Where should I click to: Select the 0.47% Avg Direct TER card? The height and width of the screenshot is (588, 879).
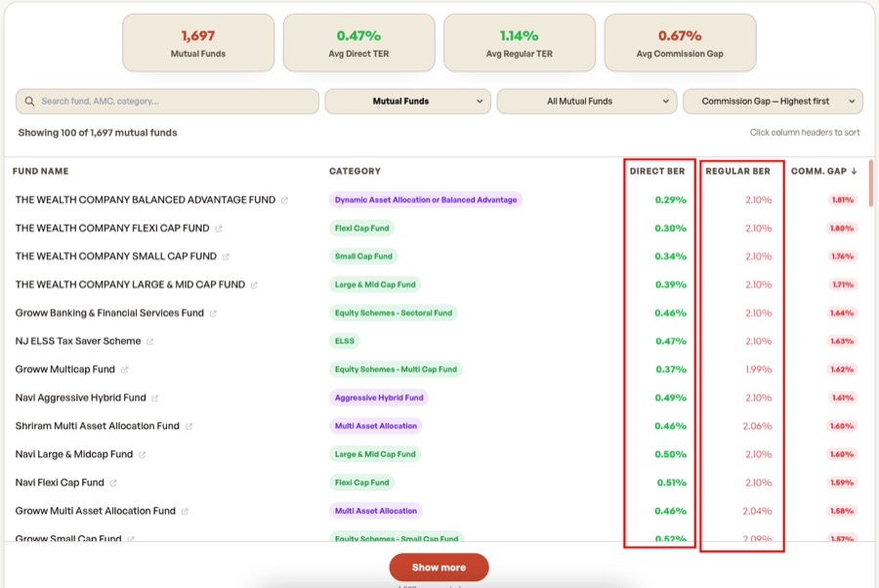coord(358,43)
